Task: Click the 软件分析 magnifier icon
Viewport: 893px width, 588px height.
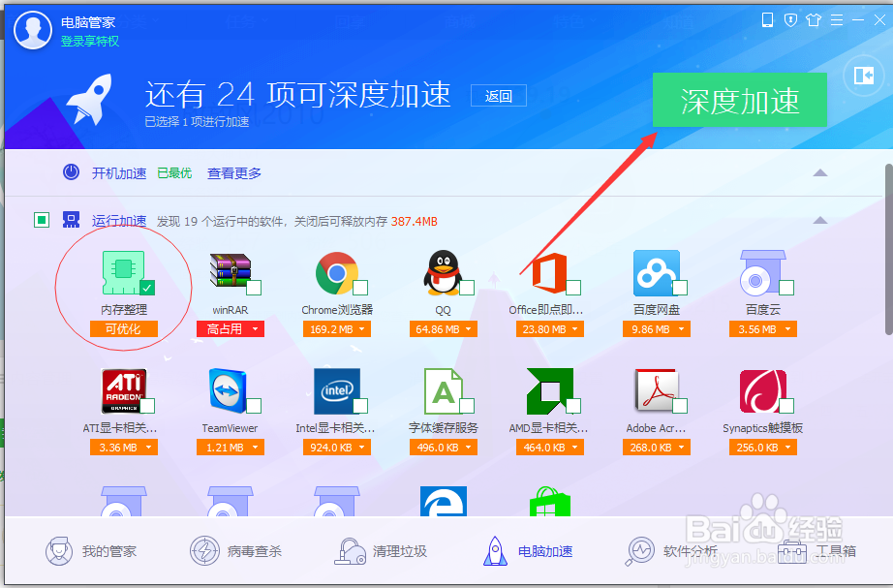Action: pos(640,549)
